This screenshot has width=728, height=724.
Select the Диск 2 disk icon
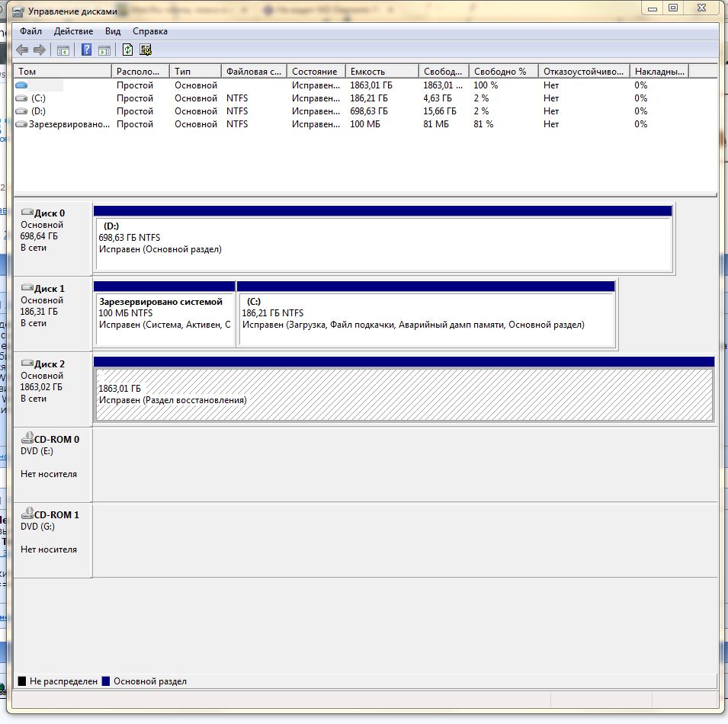point(27,364)
